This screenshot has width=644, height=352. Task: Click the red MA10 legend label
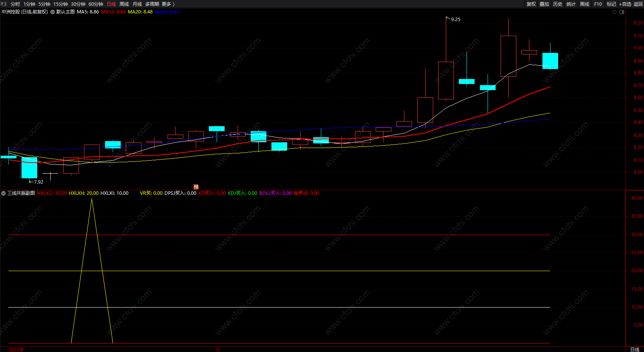pyautogui.click(x=113, y=12)
